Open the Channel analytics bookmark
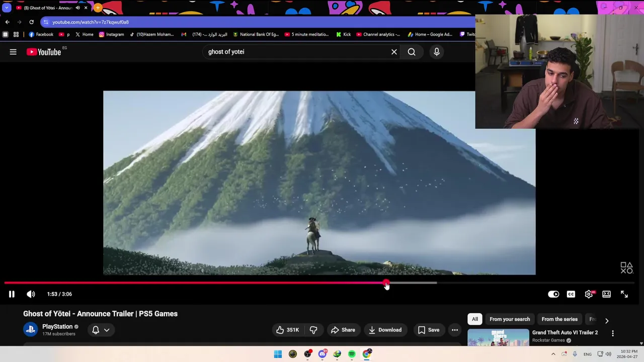Image resolution: width=644 pixels, height=362 pixels. pyautogui.click(x=378, y=34)
